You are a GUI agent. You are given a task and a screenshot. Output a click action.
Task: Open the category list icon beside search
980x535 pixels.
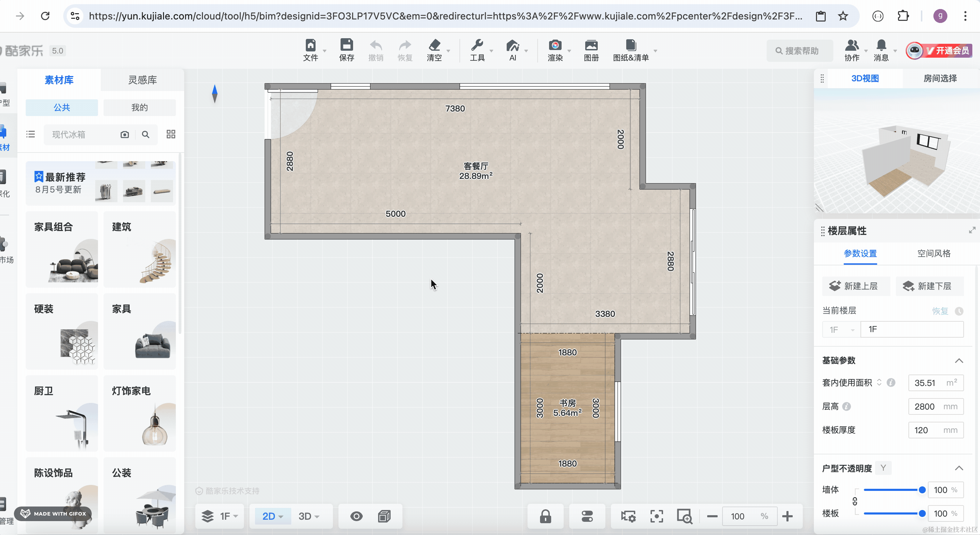pos(31,134)
